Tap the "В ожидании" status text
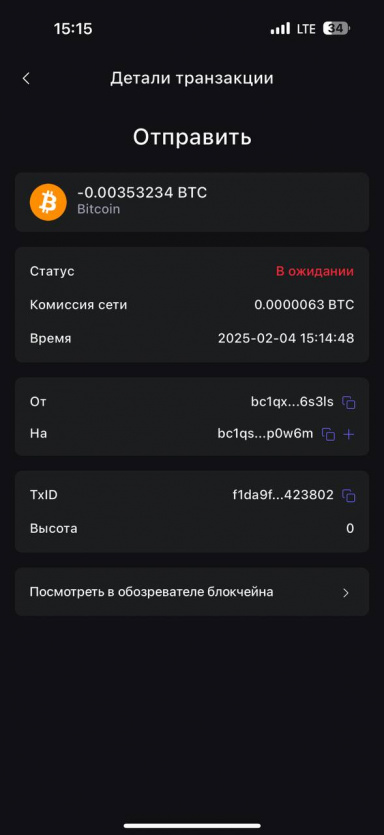Image resolution: width=384 pixels, height=835 pixels. pos(315,272)
